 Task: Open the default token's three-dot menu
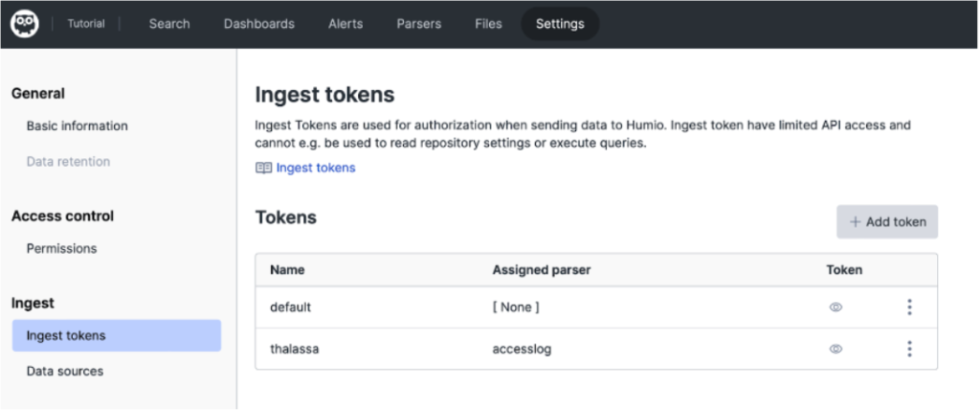click(x=909, y=308)
